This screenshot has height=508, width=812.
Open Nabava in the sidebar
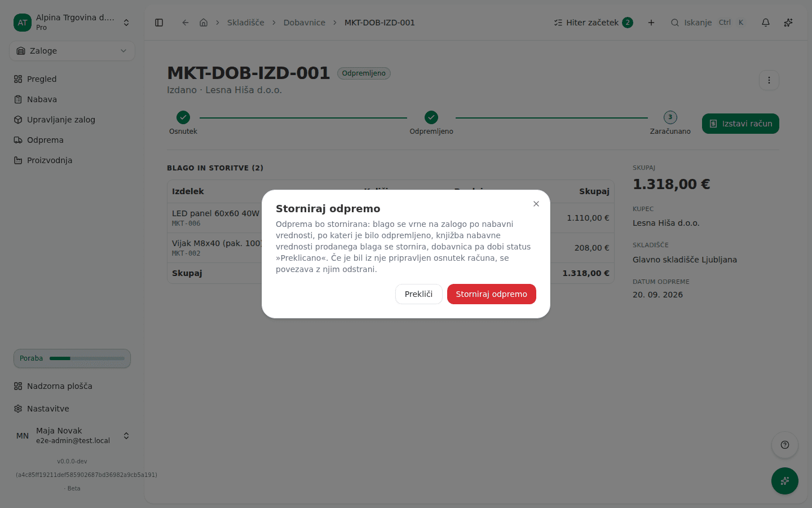pos(72,99)
